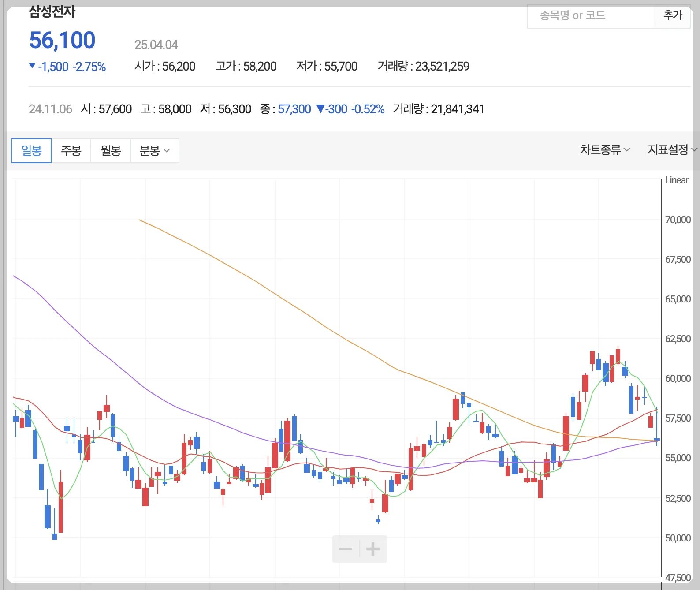Click the 62,500 price axis label
The width and height of the screenshot is (700, 590).
pos(678,339)
